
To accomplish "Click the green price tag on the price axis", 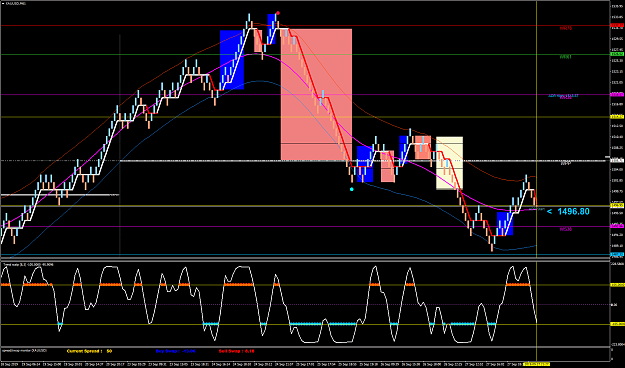I will click(x=617, y=54).
